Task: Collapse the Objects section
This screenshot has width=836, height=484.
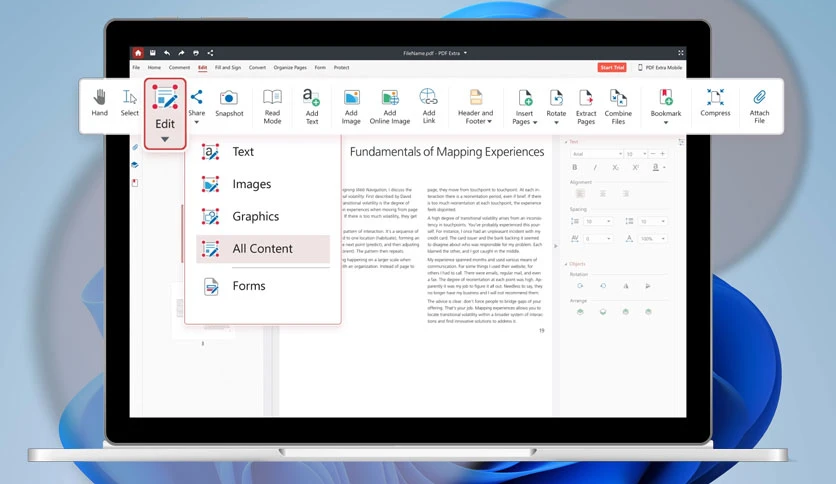Action: [x=566, y=264]
